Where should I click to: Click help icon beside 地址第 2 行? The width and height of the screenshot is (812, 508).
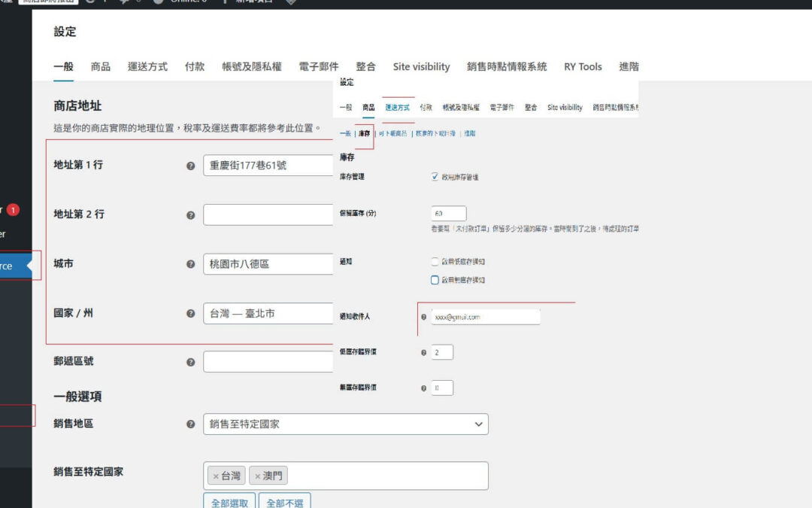190,215
